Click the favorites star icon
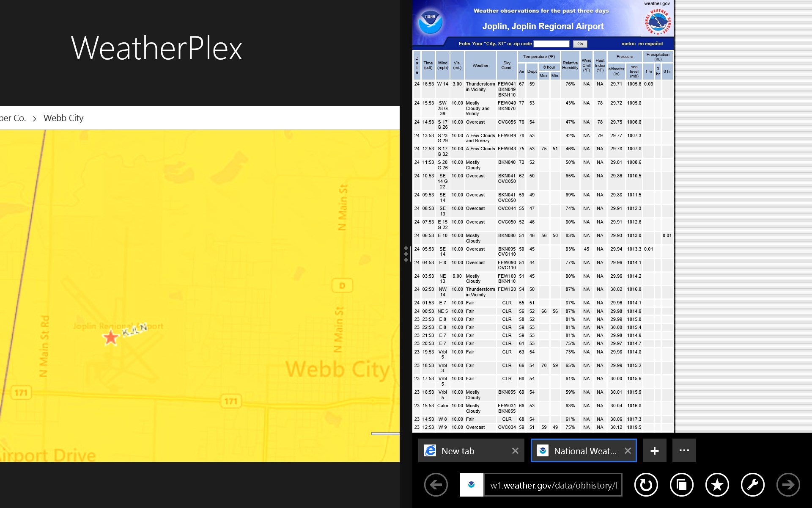Viewport: 812px width, 508px height. tap(717, 485)
